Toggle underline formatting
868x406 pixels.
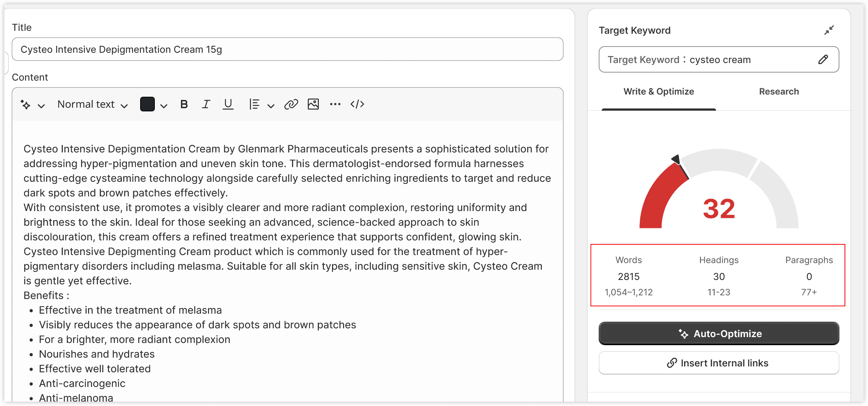(228, 104)
